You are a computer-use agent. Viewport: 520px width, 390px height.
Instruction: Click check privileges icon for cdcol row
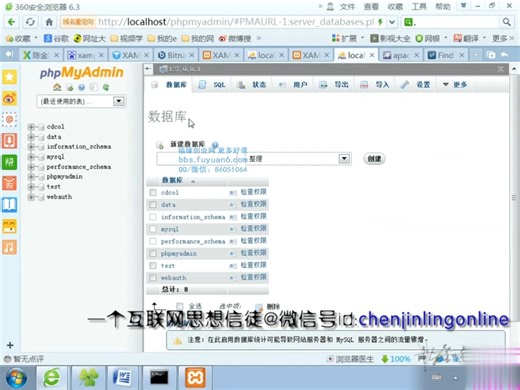pos(233,192)
